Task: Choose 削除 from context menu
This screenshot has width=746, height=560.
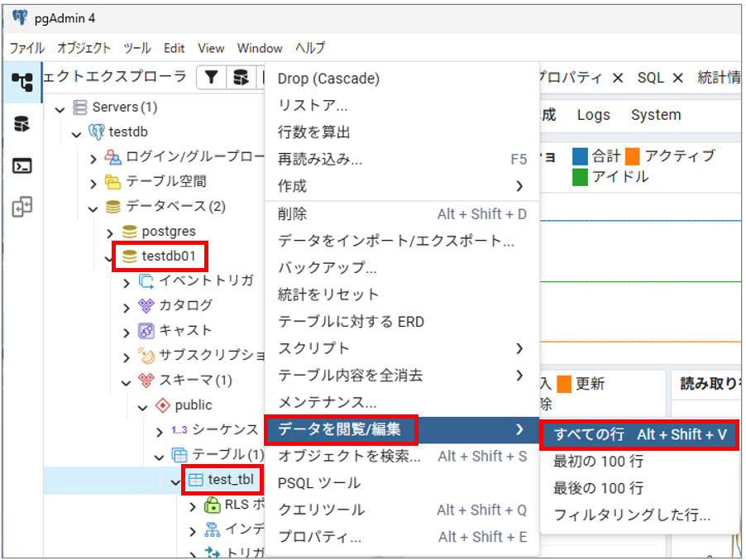Action: click(402, 214)
